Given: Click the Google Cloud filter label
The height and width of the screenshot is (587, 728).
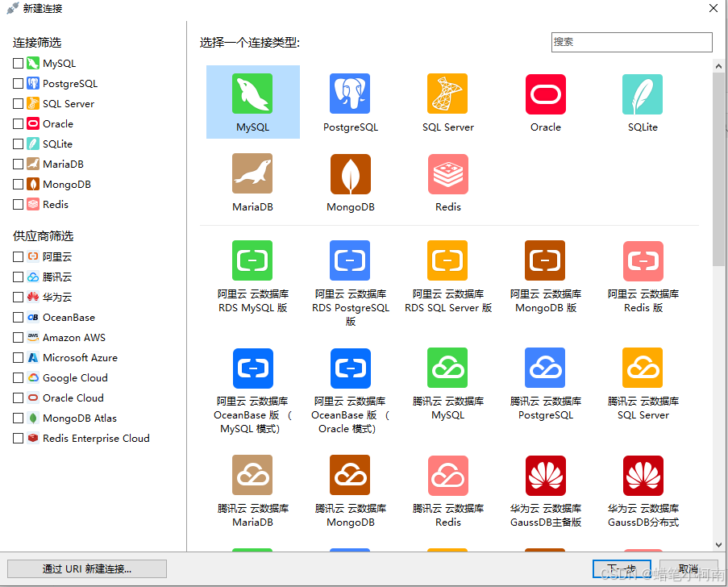Looking at the screenshot, I should [75, 378].
